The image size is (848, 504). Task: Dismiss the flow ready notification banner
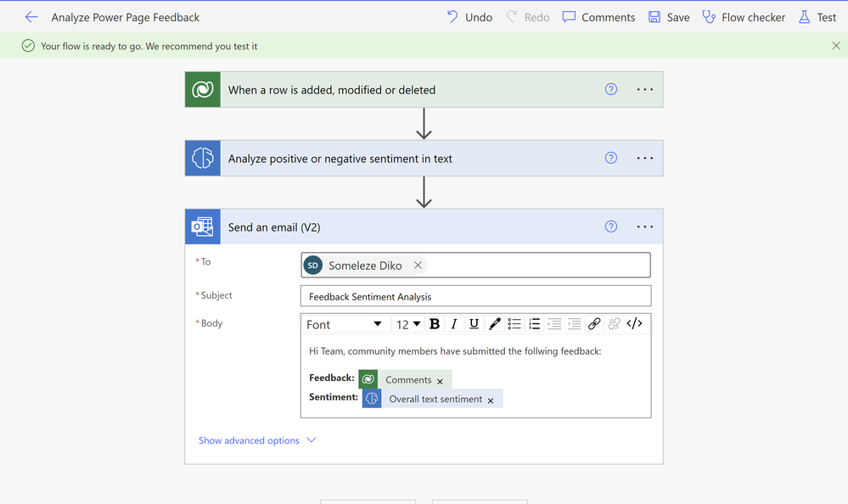pyautogui.click(x=836, y=46)
